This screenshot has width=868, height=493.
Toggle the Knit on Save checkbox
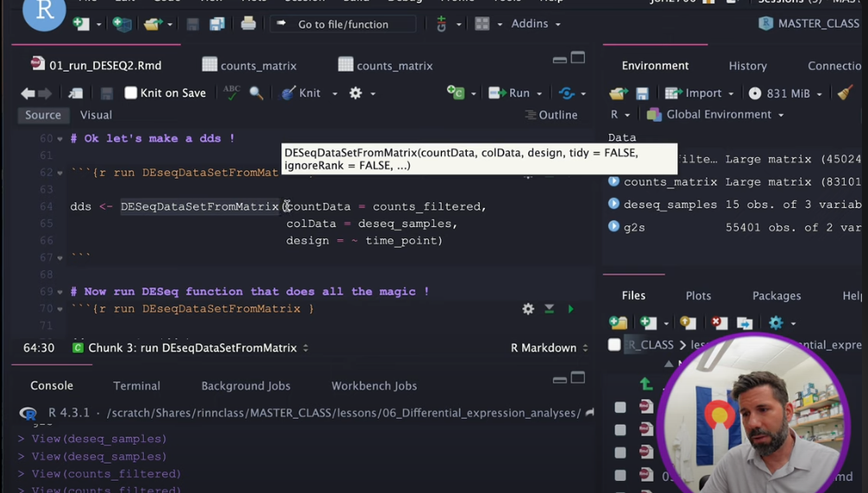point(130,93)
